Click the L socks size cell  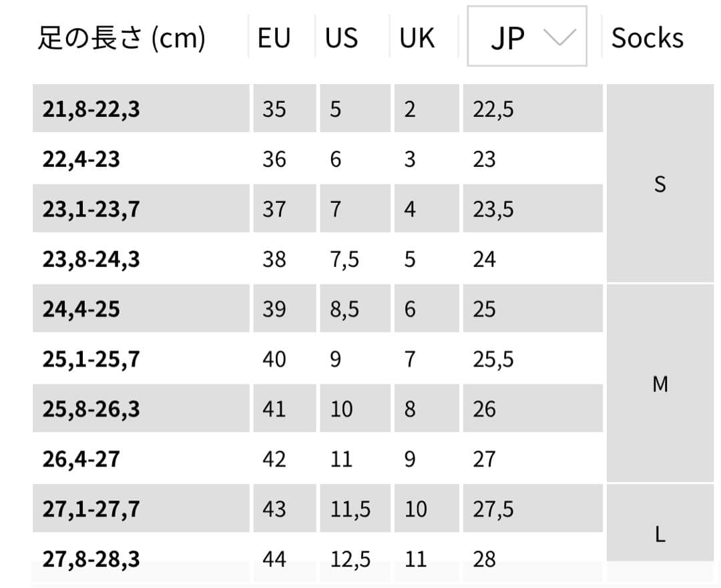click(x=660, y=534)
